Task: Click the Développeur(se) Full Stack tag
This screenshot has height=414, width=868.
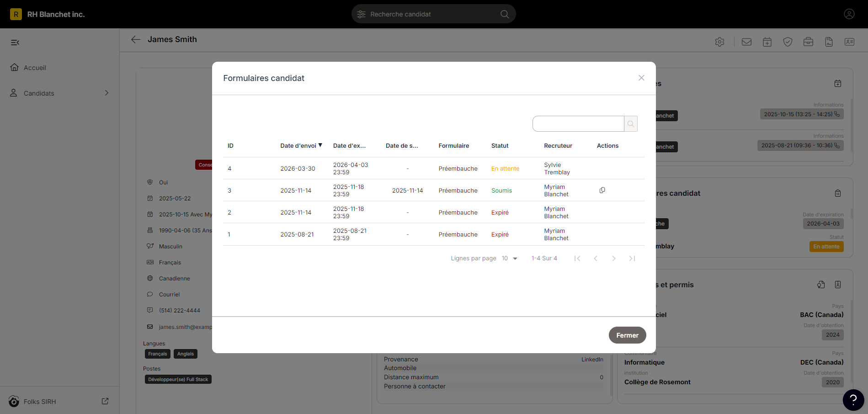Action: pos(178,379)
